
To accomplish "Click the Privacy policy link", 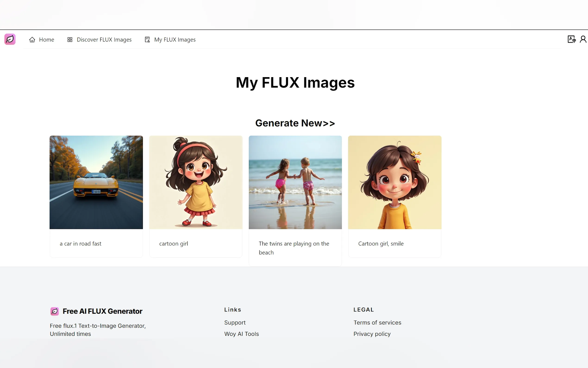I will click(372, 334).
